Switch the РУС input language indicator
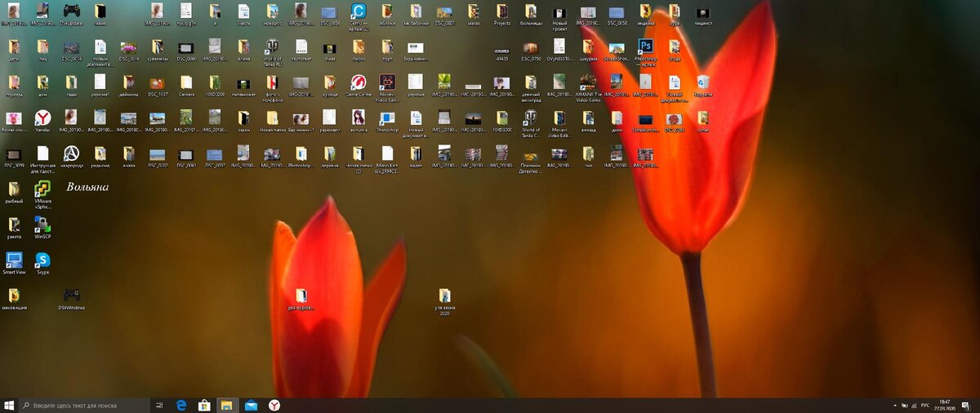 [x=925, y=405]
